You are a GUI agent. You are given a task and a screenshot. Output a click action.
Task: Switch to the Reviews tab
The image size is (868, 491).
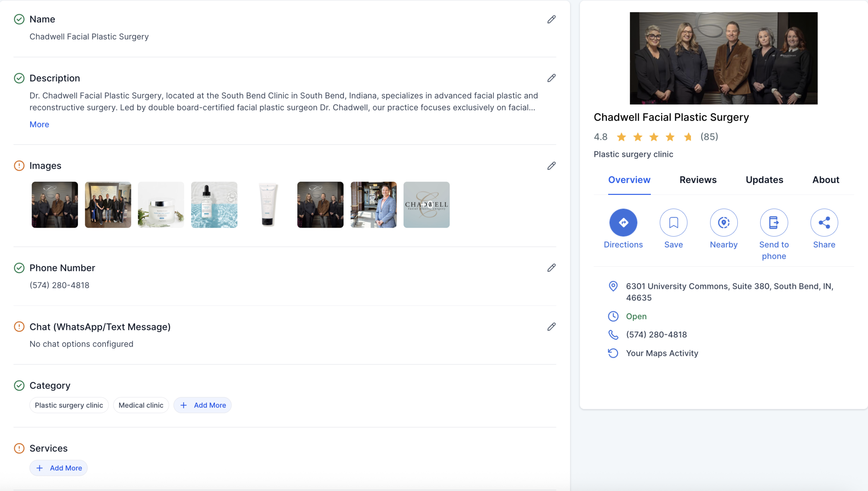pyautogui.click(x=698, y=180)
